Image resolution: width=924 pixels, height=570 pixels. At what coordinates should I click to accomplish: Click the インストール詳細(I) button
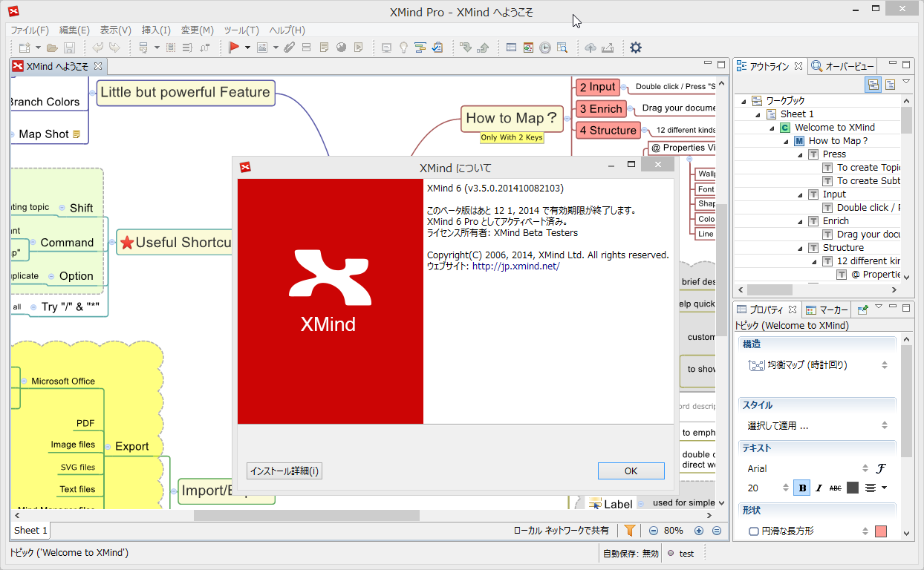pyautogui.click(x=284, y=471)
